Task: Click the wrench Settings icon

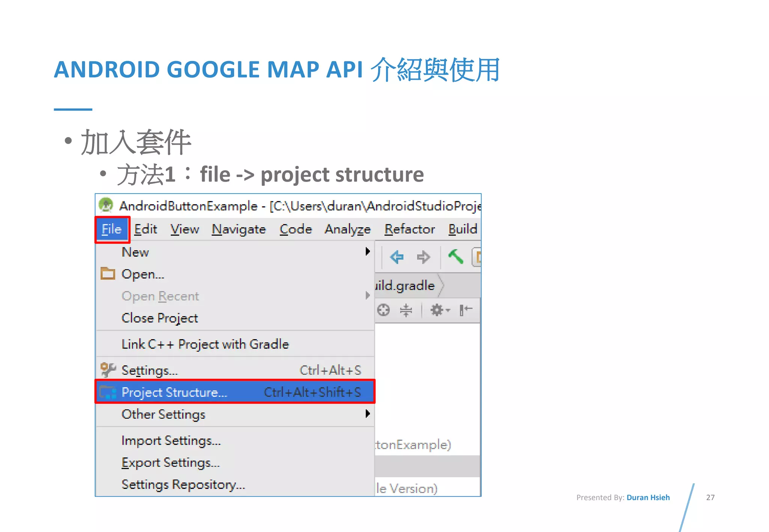Action: point(108,370)
